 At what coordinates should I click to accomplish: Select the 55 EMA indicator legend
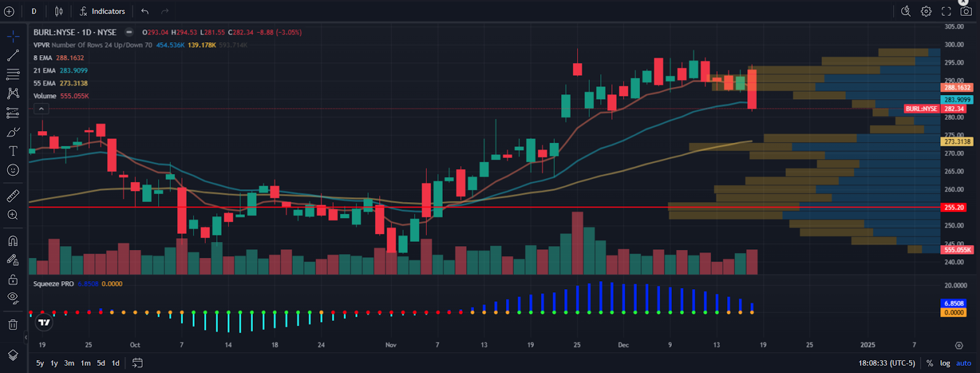[44, 83]
